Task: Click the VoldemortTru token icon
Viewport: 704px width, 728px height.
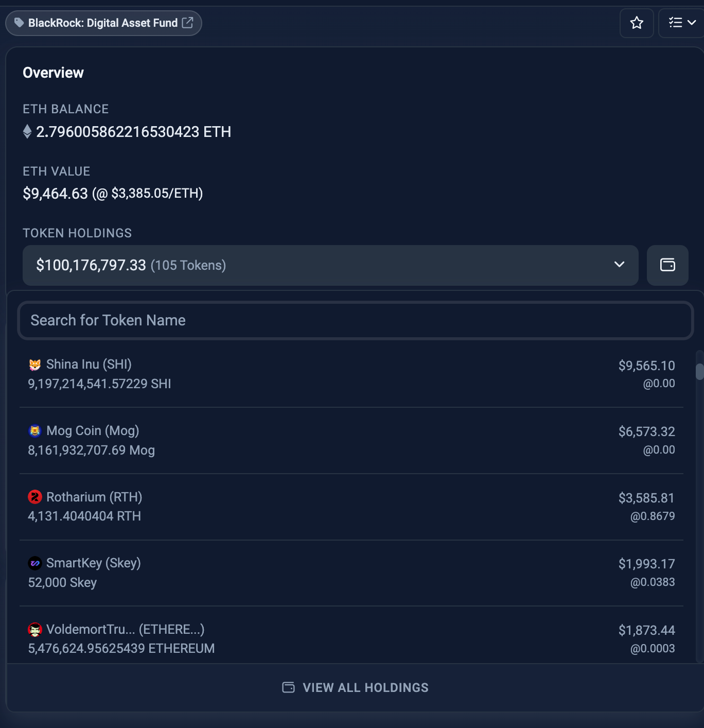Action: point(35,629)
